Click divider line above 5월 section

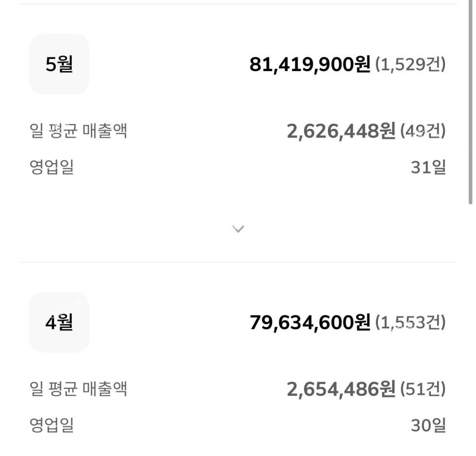[x=238, y=4]
